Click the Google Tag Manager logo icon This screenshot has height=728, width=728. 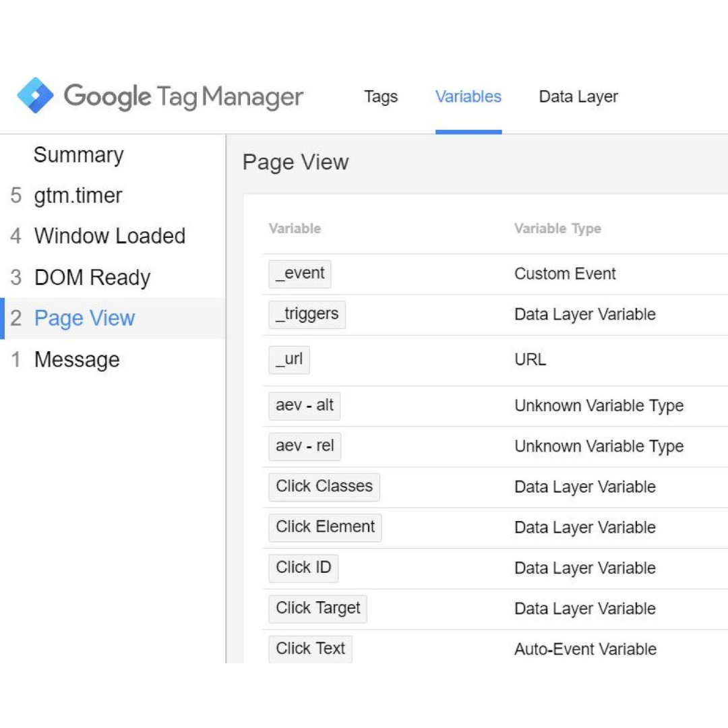[35, 96]
